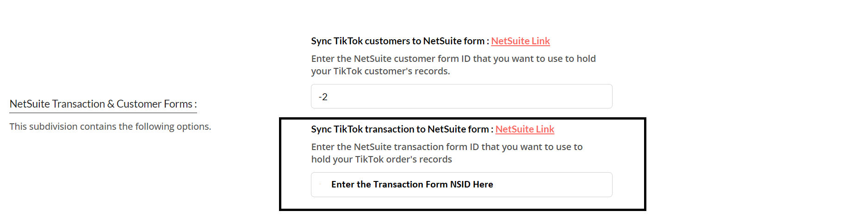Click the 'This subdivision contains the following options' text
The height and width of the screenshot is (223, 868).
point(110,127)
